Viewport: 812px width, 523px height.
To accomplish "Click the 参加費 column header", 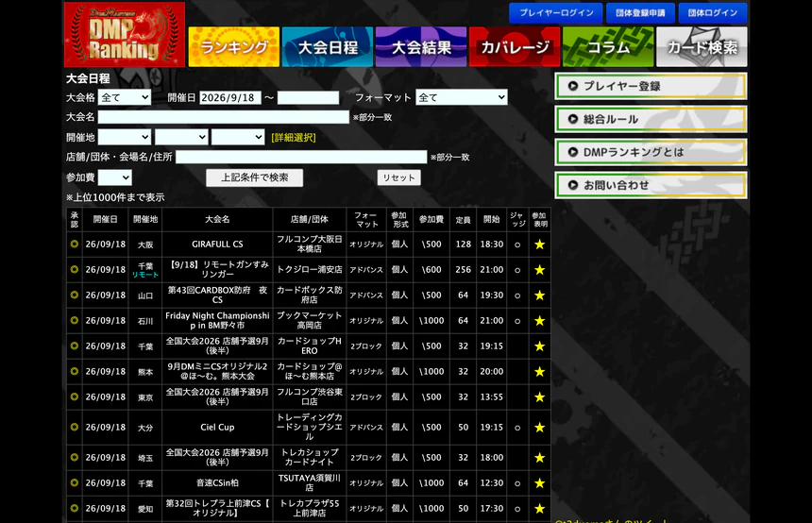I will point(431,219).
